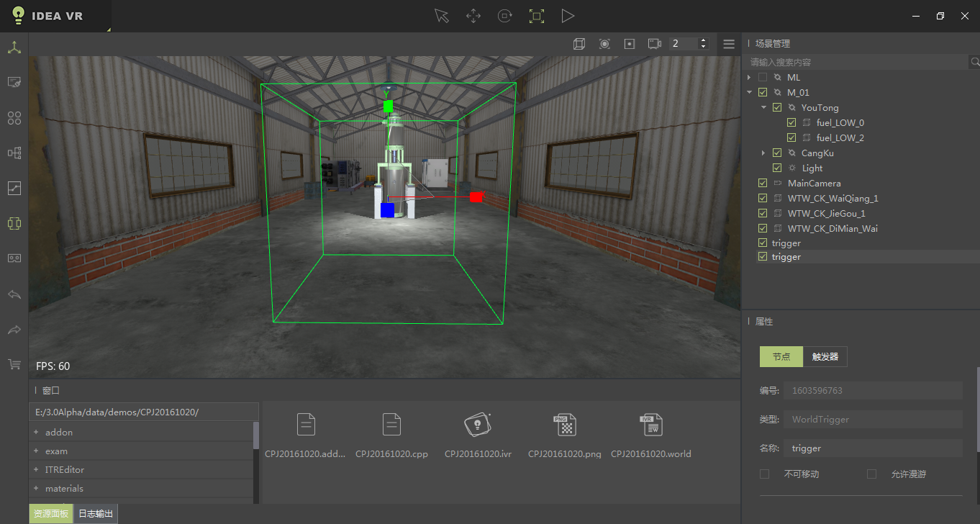980x524 pixels.
Task: Increase viewport count using the stepper
Action: click(703, 40)
